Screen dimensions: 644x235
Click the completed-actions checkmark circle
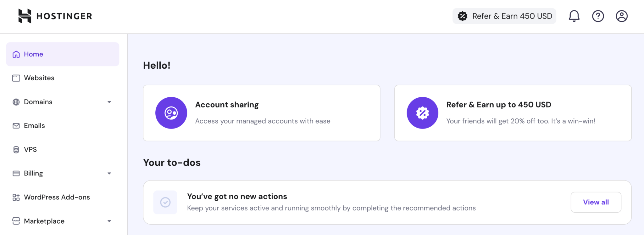pos(165,202)
